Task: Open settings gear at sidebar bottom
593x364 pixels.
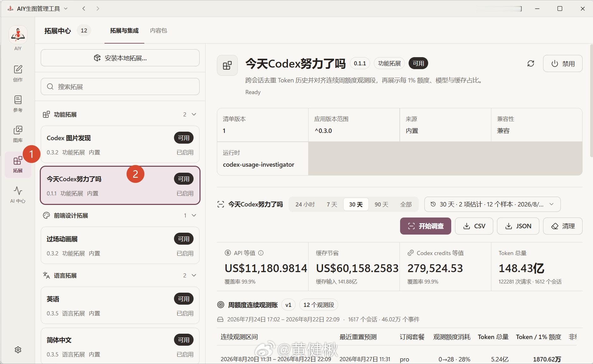Action: 18,350
